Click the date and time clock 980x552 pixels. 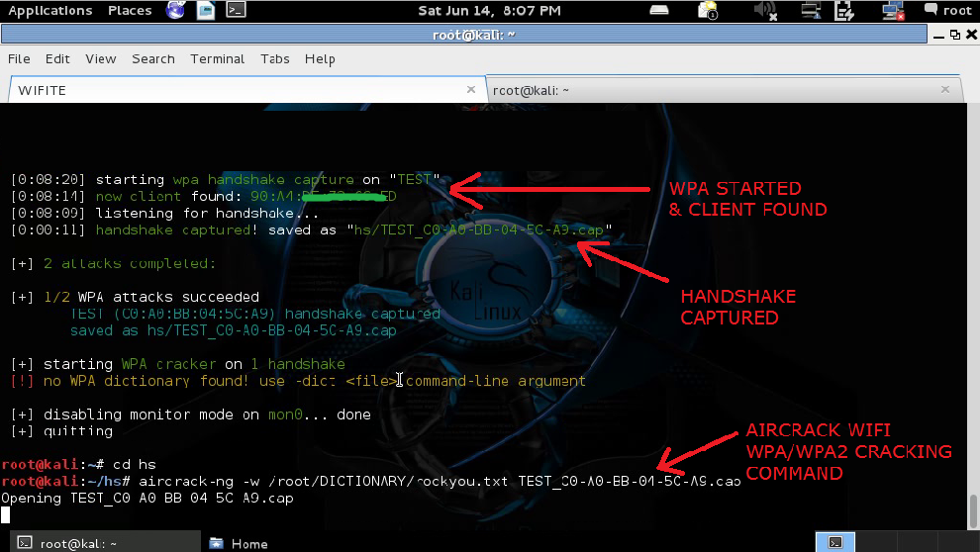489,11
